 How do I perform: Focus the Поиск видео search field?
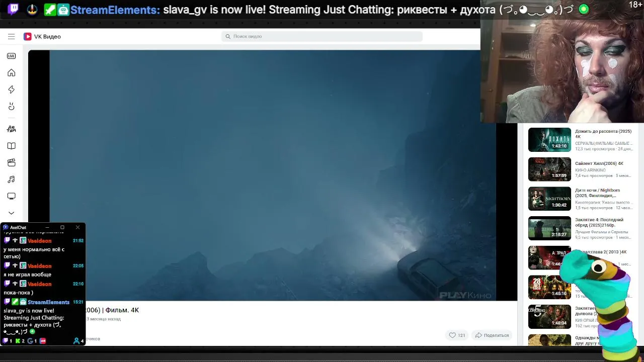(322, 36)
